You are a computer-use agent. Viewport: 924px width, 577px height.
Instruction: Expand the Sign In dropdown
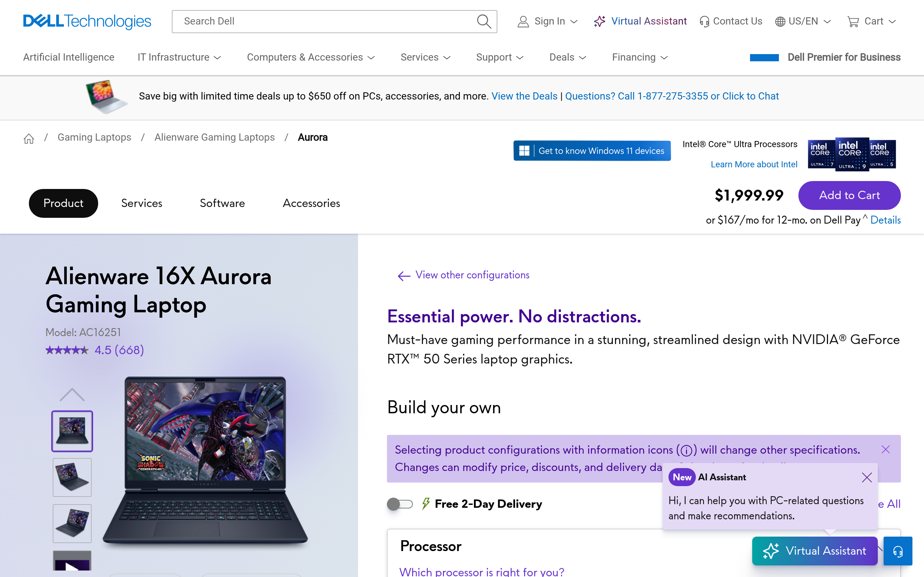(548, 21)
